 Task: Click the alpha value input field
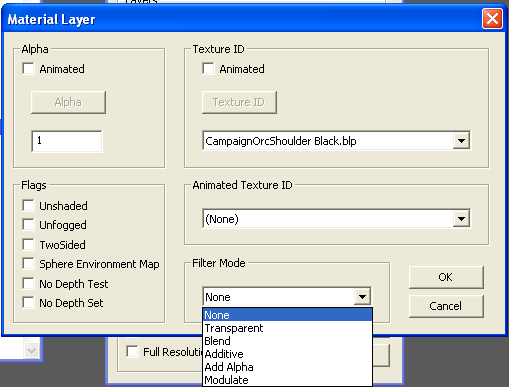(x=67, y=141)
